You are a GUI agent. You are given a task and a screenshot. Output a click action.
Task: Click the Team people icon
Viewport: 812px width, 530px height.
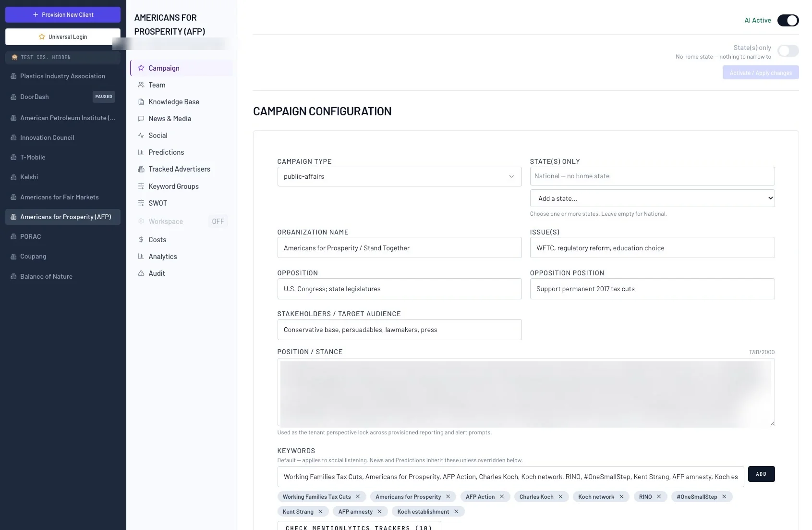(141, 85)
